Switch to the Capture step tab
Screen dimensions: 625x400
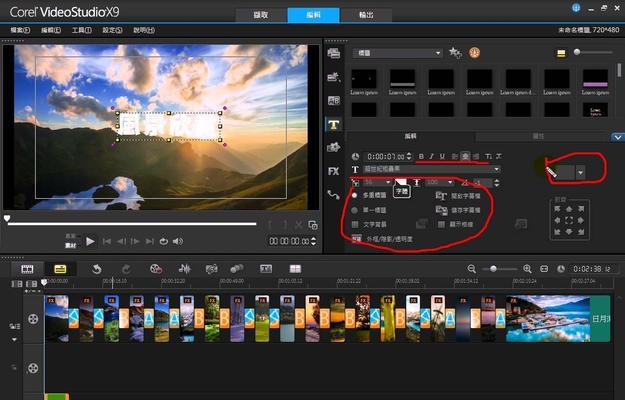tap(261, 15)
